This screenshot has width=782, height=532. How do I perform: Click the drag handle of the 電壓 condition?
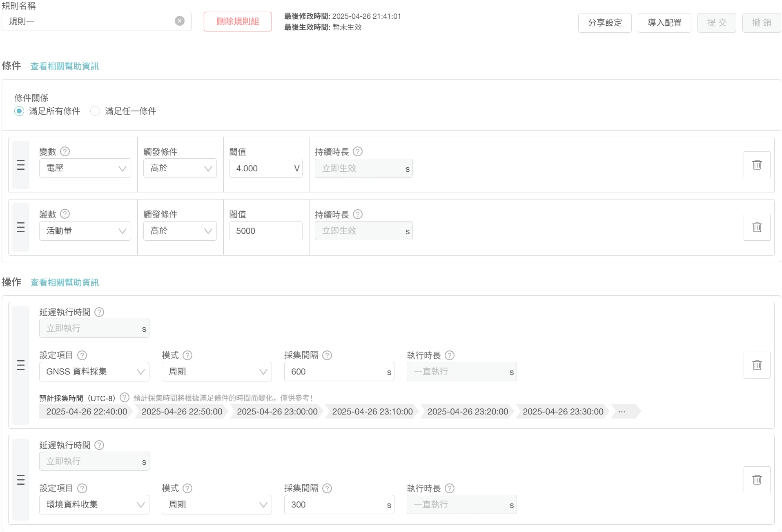[x=21, y=165]
